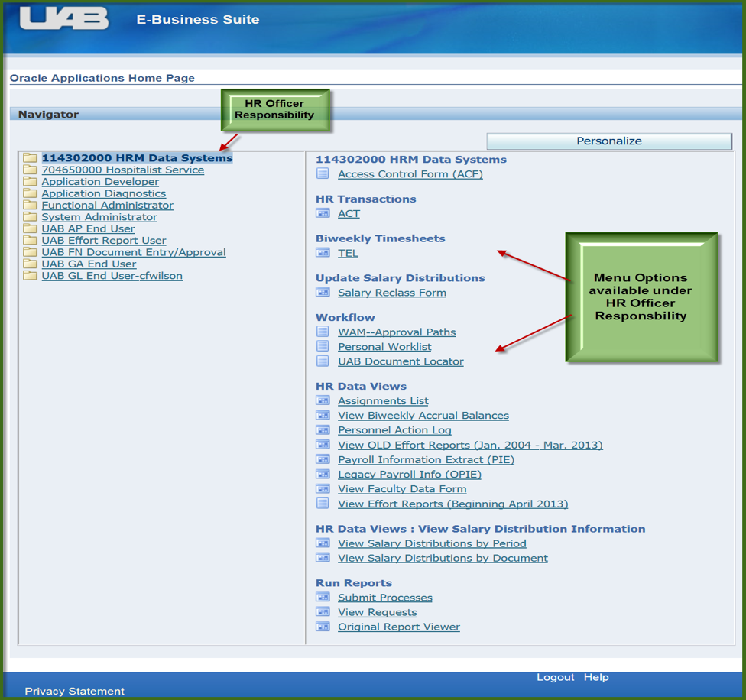
Task: Click the icon next to Assignments List
Action: (323, 401)
